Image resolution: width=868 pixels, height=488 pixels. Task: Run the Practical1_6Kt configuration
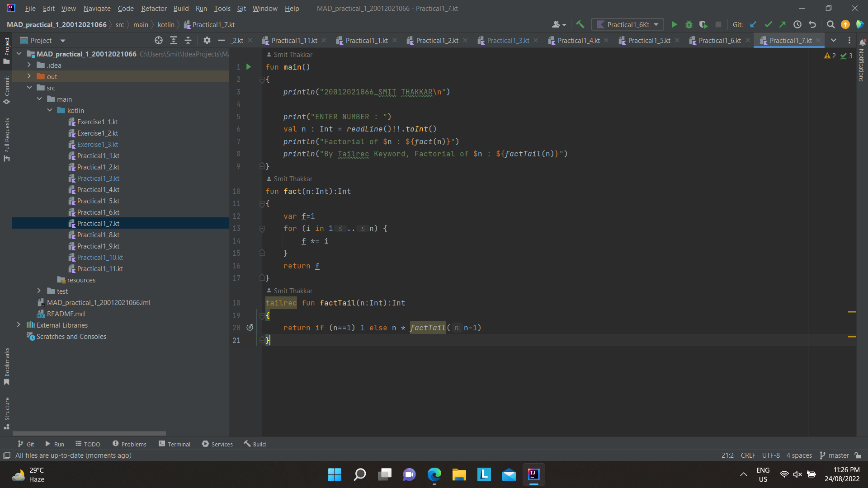pyautogui.click(x=674, y=25)
